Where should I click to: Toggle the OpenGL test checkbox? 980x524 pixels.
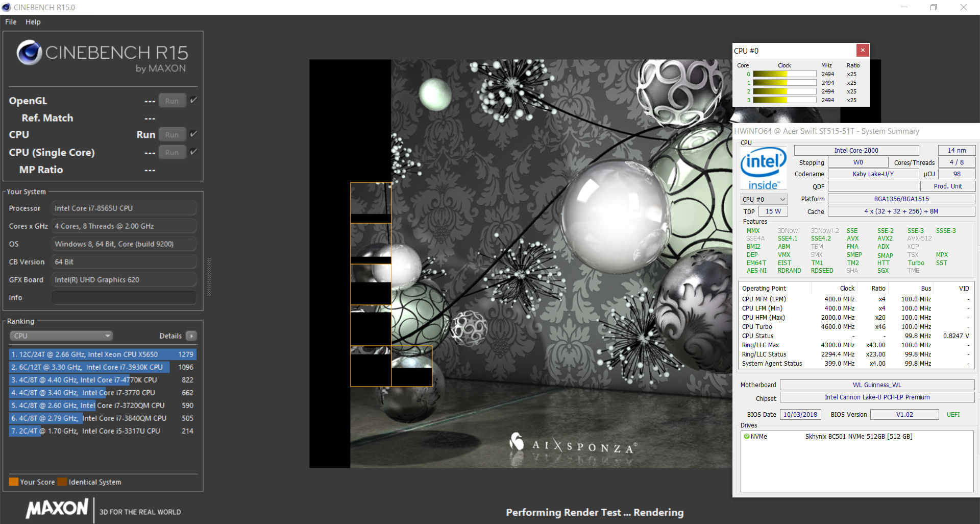click(x=193, y=100)
